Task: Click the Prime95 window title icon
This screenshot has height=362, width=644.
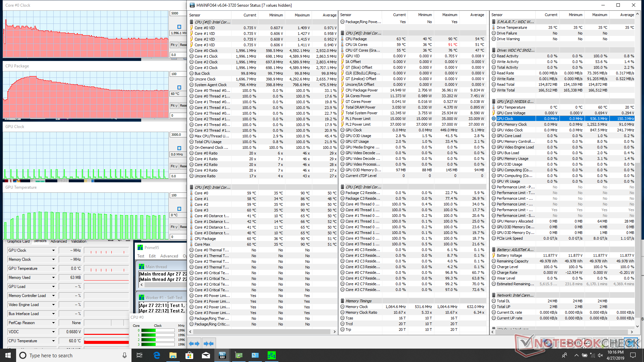Action: click(140, 247)
